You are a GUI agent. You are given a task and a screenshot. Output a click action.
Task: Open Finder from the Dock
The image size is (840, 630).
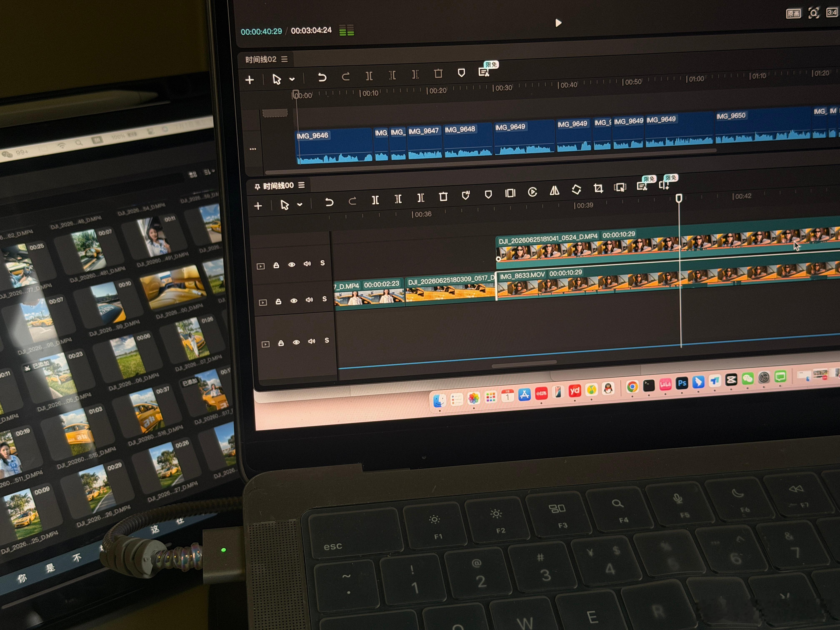(439, 401)
